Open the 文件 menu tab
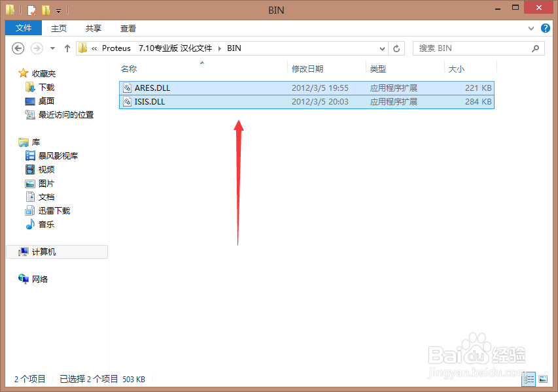Viewport: 558px width, 392px height. click(x=24, y=27)
